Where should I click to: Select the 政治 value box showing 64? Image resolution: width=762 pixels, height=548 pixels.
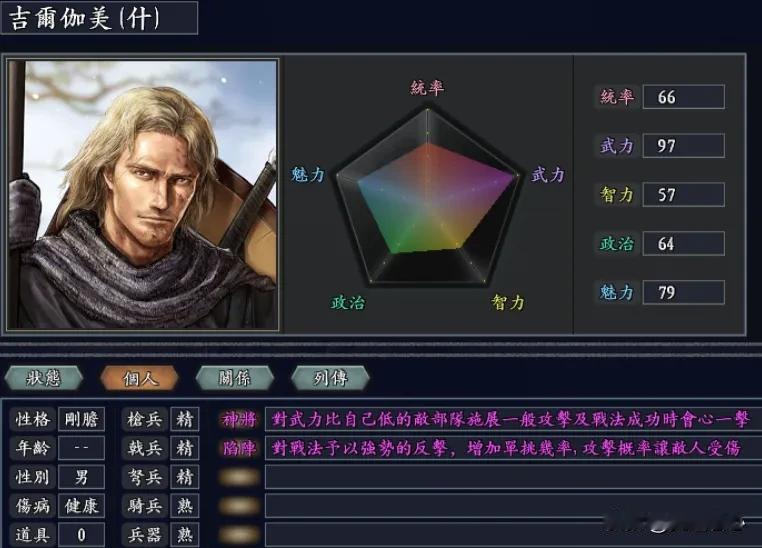(x=684, y=243)
